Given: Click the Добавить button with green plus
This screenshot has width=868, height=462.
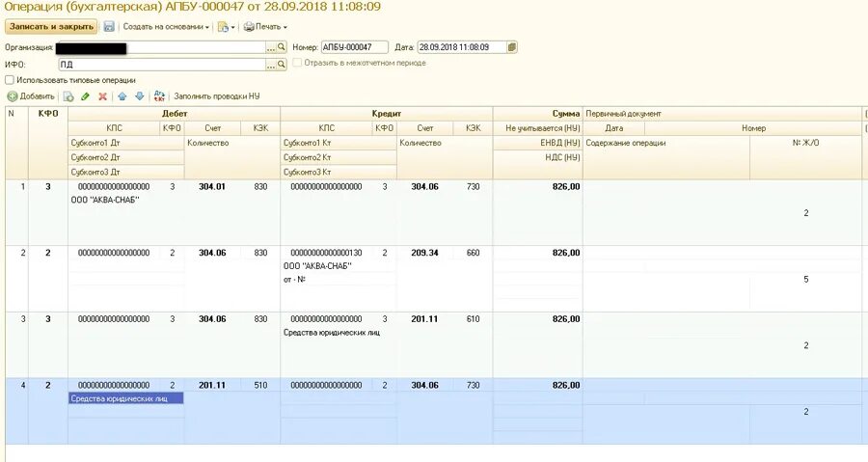Looking at the screenshot, I should tap(31, 96).
